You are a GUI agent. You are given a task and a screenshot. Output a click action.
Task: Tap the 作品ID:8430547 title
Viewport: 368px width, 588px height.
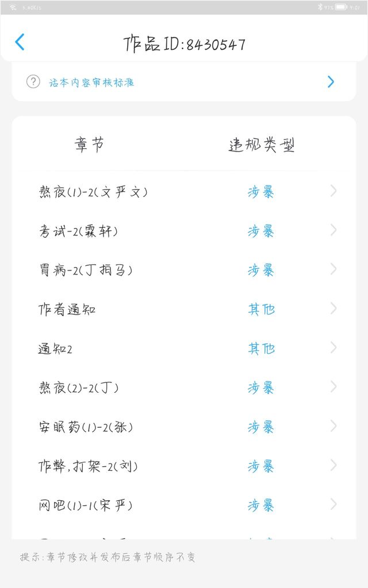point(184,44)
